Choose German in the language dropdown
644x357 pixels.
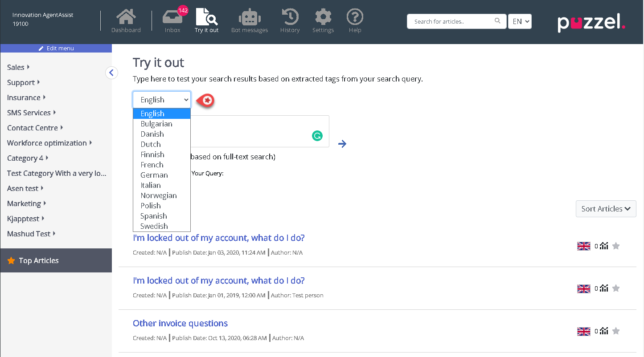pyautogui.click(x=154, y=175)
